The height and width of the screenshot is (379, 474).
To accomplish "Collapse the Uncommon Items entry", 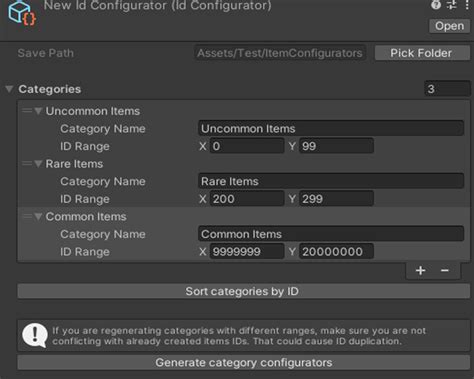I will (x=38, y=111).
